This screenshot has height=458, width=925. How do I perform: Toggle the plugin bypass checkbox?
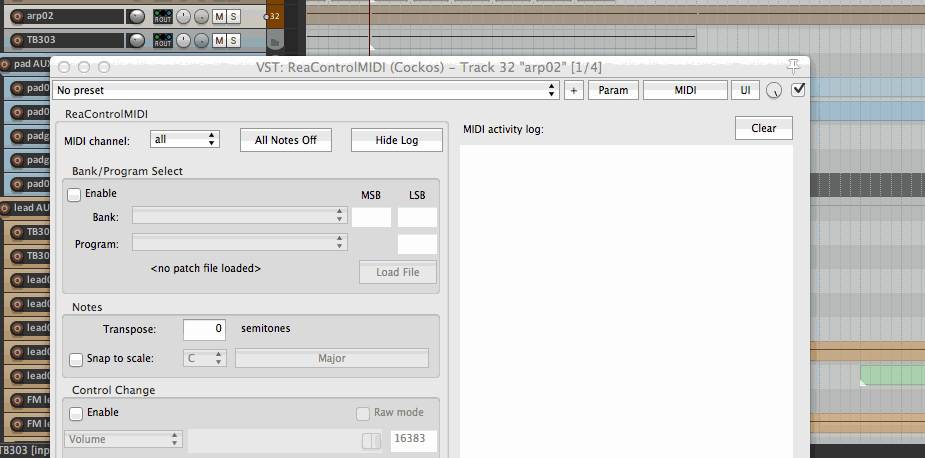(798, 90)
